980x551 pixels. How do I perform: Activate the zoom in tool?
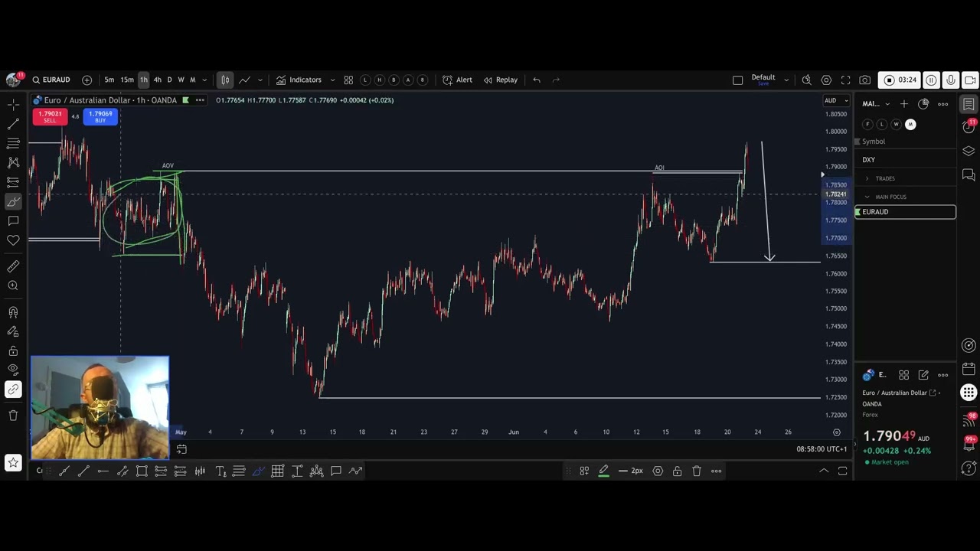13,285
